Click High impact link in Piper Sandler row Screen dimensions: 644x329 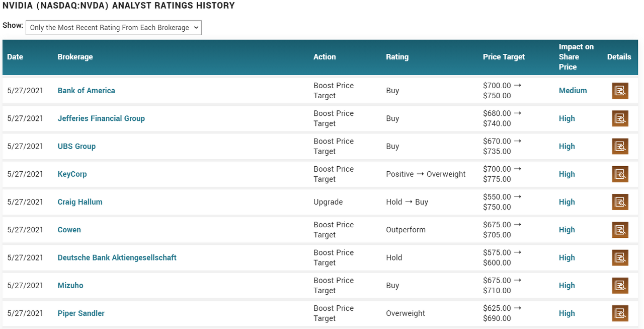[x=567, y=313]
